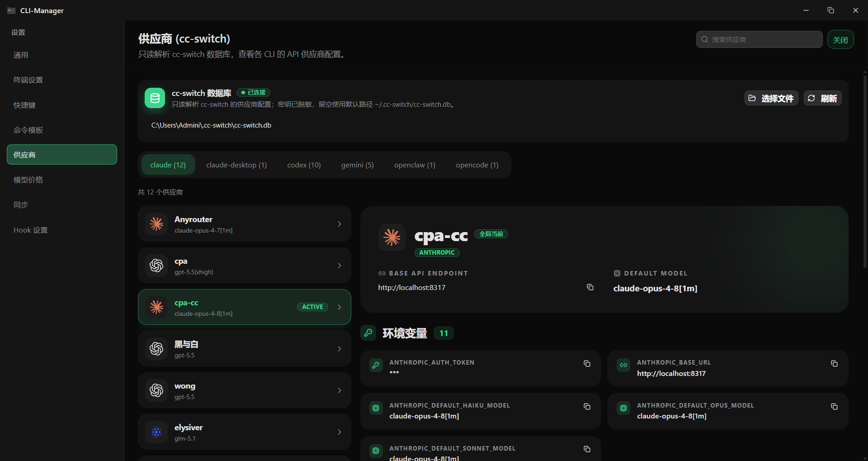
Task: Click the http://localhost:8317 value under ANTHROPIC_BASE_URL
Action: 671,373
